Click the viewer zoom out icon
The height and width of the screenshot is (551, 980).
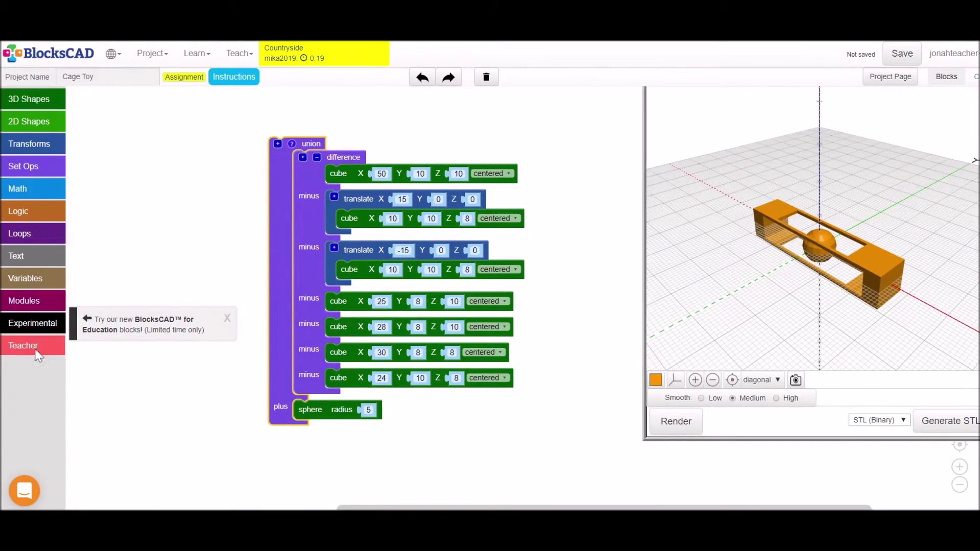[x=713, y=380]
